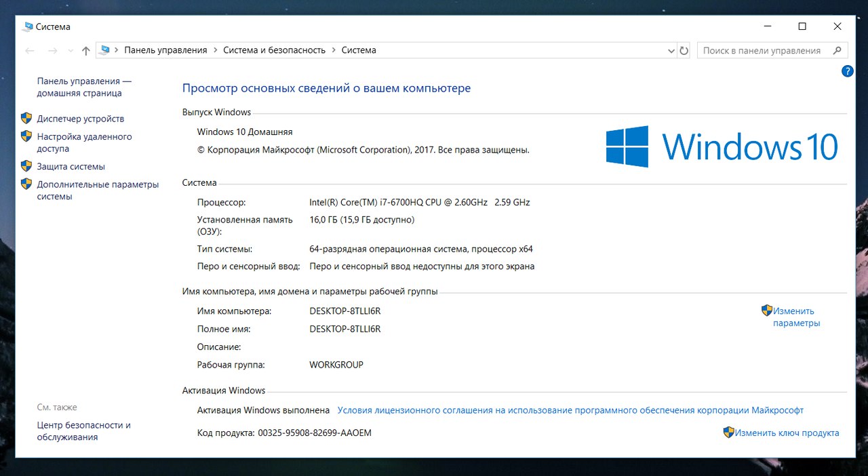Click 'Активация Windows выполнена' status text
Screen dimensions: 868x476
[263, 410]
